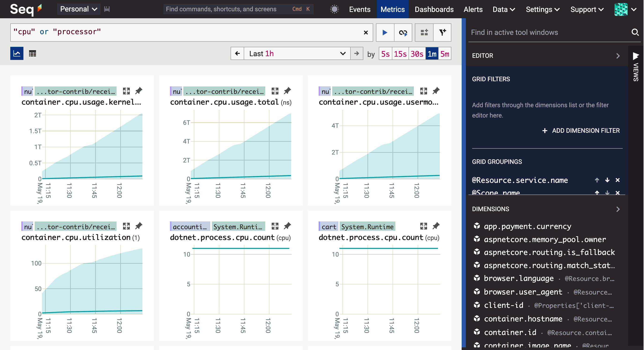Toggle the light/dark theme icon
The height and width of the screenshot is (350, 644).
click(334, 9)
